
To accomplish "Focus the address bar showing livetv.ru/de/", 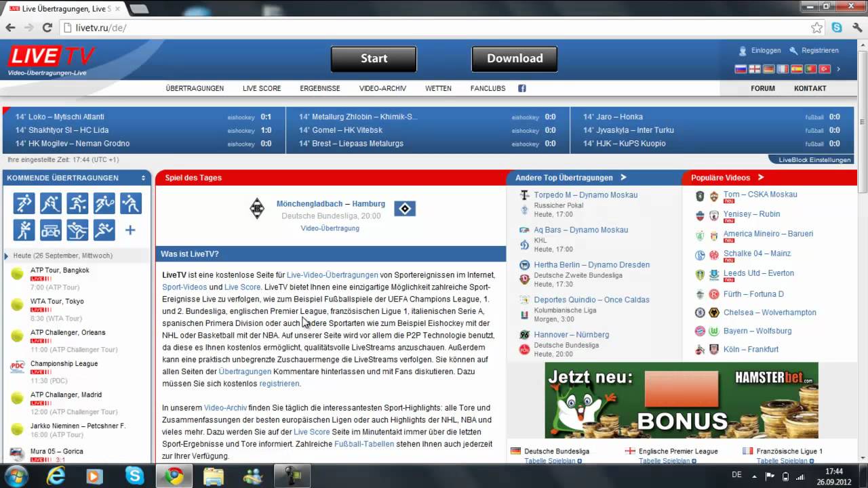I will pos(434,28).
